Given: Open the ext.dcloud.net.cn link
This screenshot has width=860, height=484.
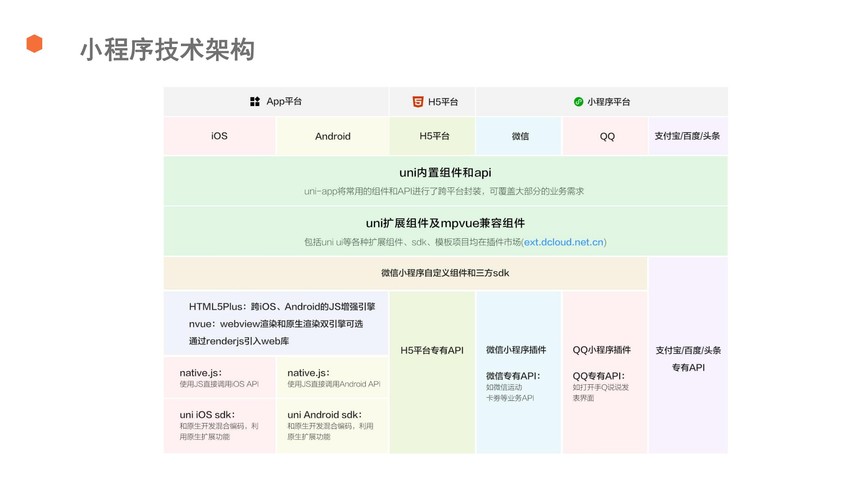Looking at the screenshot, I should [x=563, y=242].
